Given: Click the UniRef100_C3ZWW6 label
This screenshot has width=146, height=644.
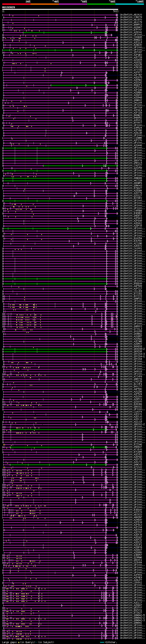Looking at the screenshot, I should point(131,138).
